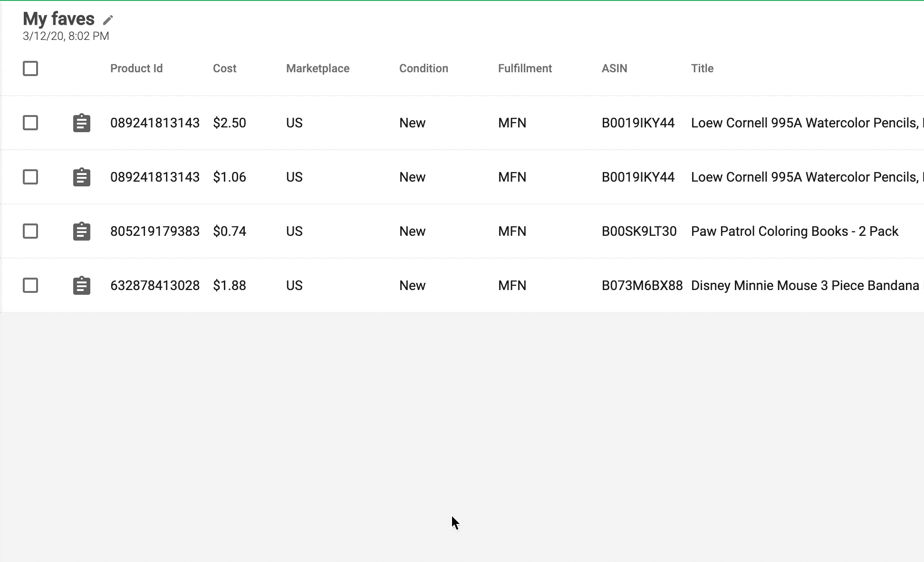924x562 pixels.
Task: Open clipboard icon for Disney Minnie Mouse row
Action: point(82,286)
